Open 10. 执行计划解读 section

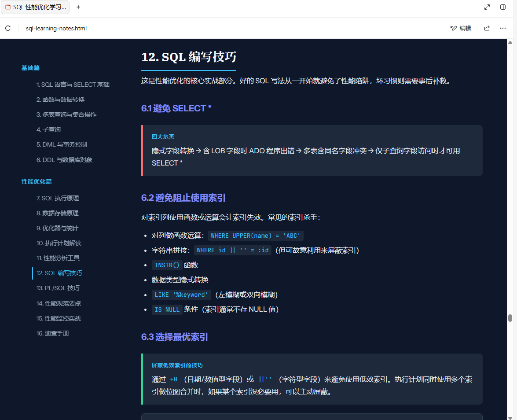pyautogui.click(x=59, y=243)
